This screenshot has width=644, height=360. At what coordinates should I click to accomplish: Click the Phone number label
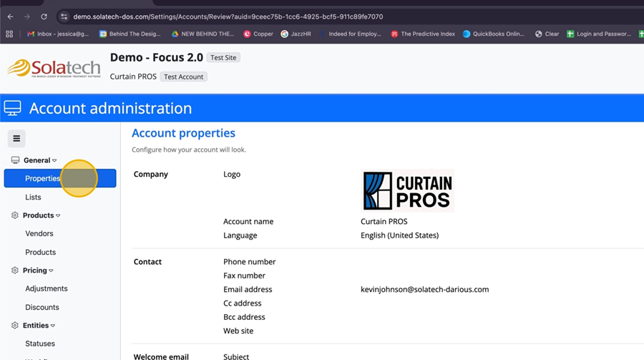coord(249,262)
